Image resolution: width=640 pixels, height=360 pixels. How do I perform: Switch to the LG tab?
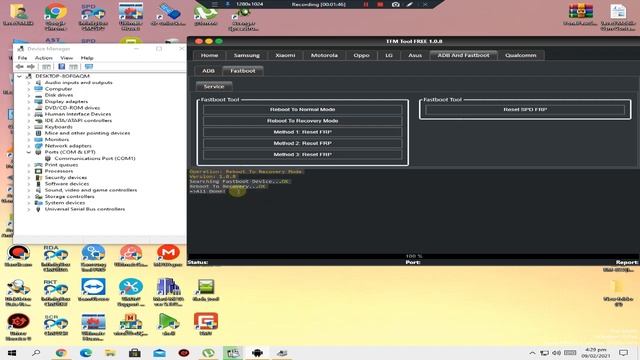point(389,55)
